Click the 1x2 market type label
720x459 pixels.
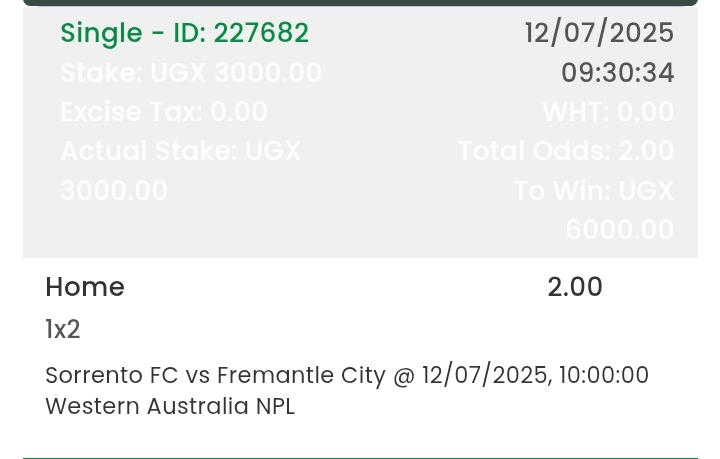(63, 329)
